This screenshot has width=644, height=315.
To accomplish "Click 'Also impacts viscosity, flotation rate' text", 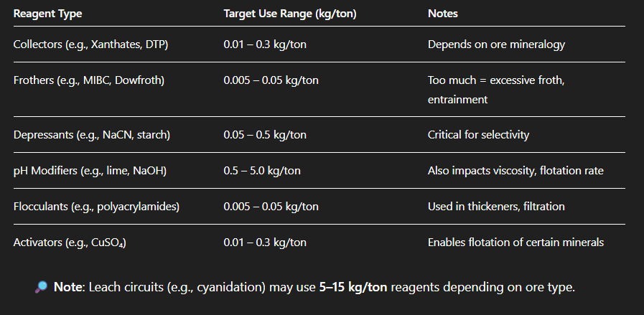I will (x=515, y=171).
